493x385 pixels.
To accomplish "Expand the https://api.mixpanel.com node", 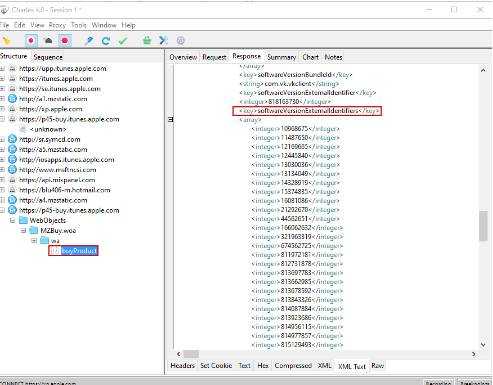I will (2, 180).
